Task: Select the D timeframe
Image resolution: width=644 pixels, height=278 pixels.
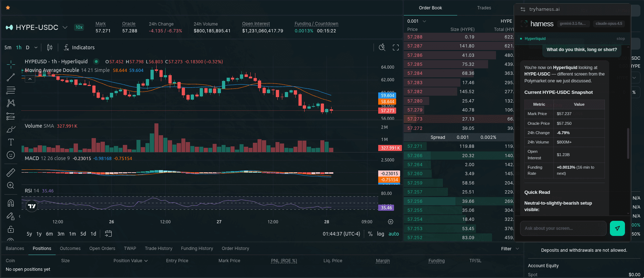Action: 27,47
